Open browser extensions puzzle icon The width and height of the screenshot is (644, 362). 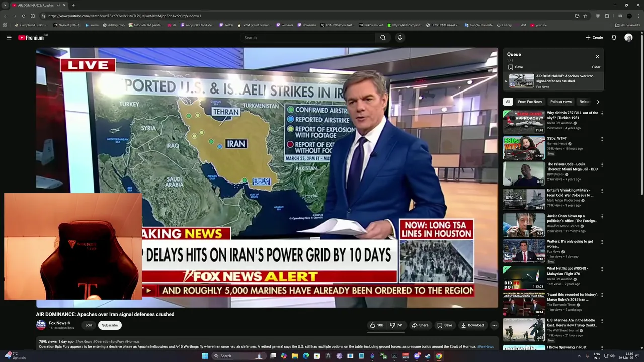[x=607, y=16]
